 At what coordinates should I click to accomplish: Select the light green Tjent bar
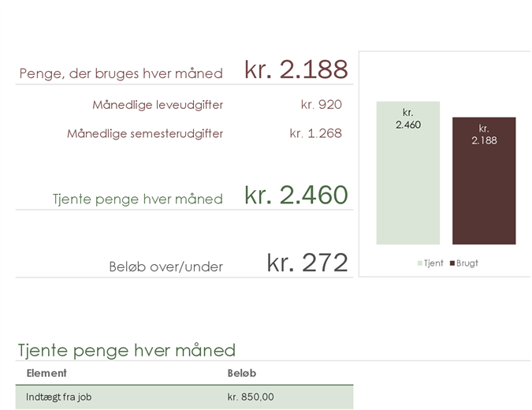(x=408, y=173)
